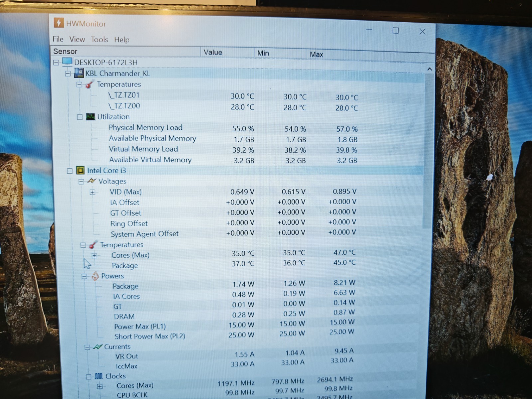The width and height of the screenshot is (532, 399).
Task: Click the Voltages lightning icon
Action: [92, 181]
